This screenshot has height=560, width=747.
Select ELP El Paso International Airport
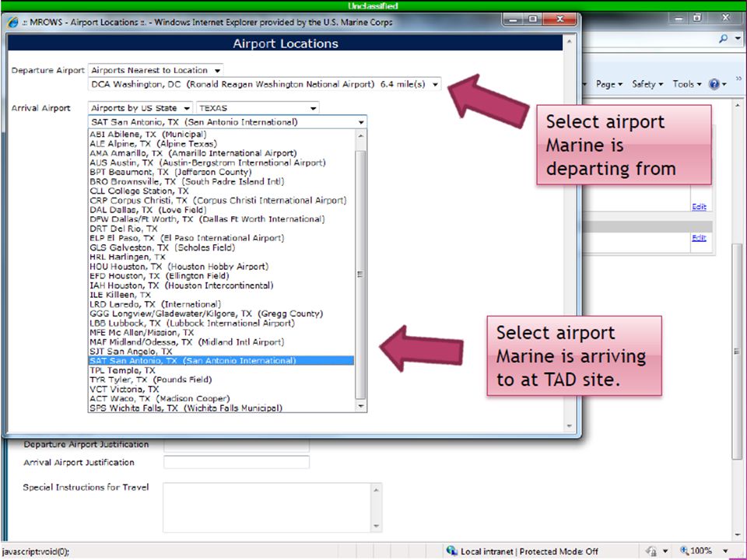pyautogui.click(x=222, y=238)
